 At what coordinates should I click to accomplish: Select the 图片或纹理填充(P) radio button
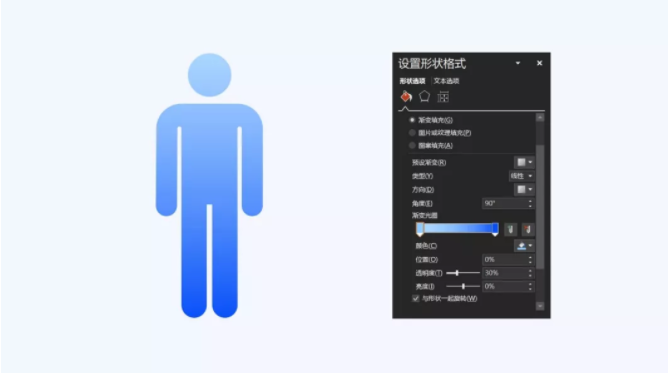tap(412, 133)
